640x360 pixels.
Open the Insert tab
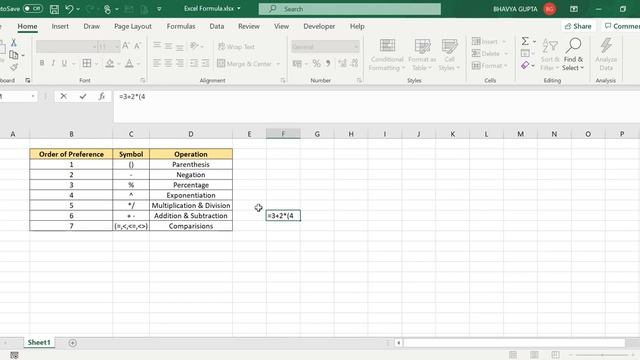(x=60, y=26)
